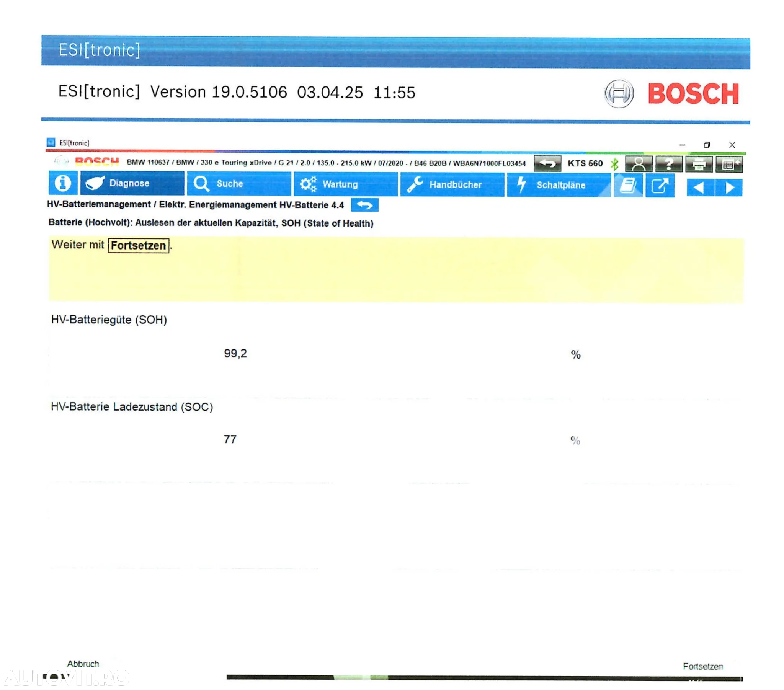Click the Version 19.0.5106 header text

[219, 92]
